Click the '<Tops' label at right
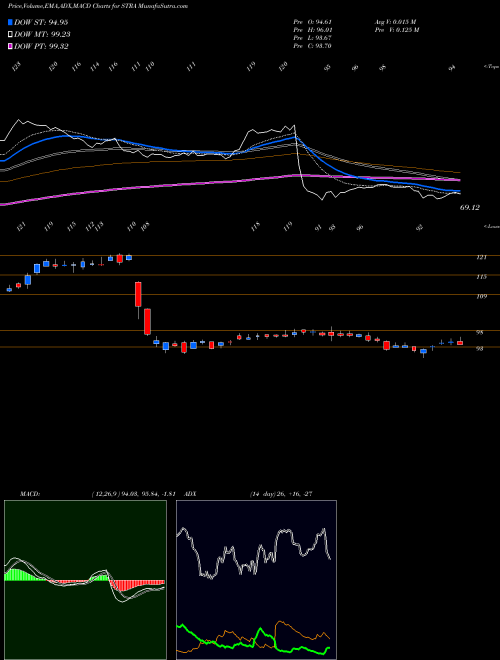The height and width of the screenshot is (660, 500). tap(491, 67)
